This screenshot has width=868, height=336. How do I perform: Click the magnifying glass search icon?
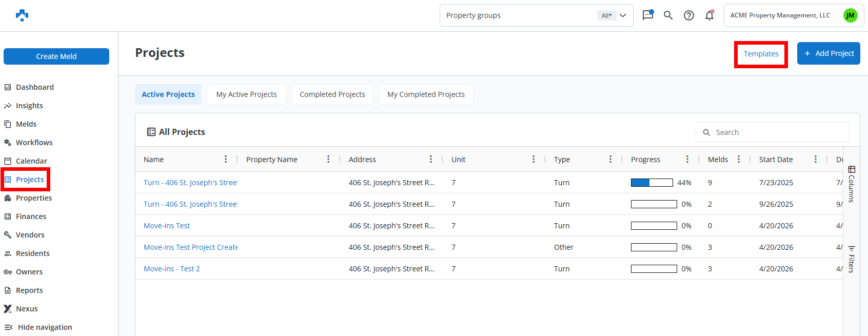click(668, 15)
